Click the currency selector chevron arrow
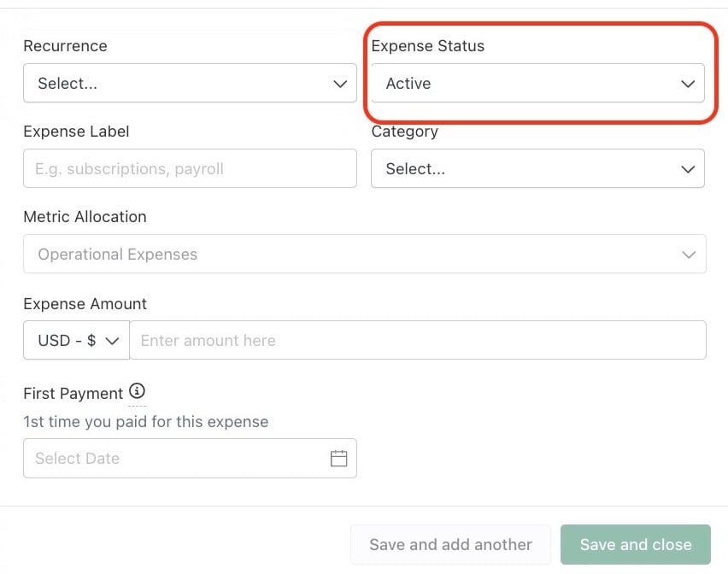The image size is (728, 574). pos(112,341)
